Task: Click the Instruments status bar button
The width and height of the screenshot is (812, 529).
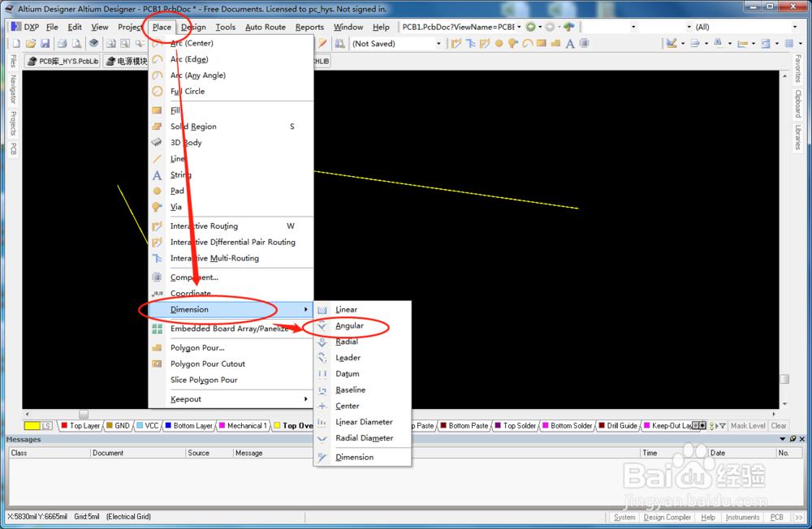Action: (743, 517)
